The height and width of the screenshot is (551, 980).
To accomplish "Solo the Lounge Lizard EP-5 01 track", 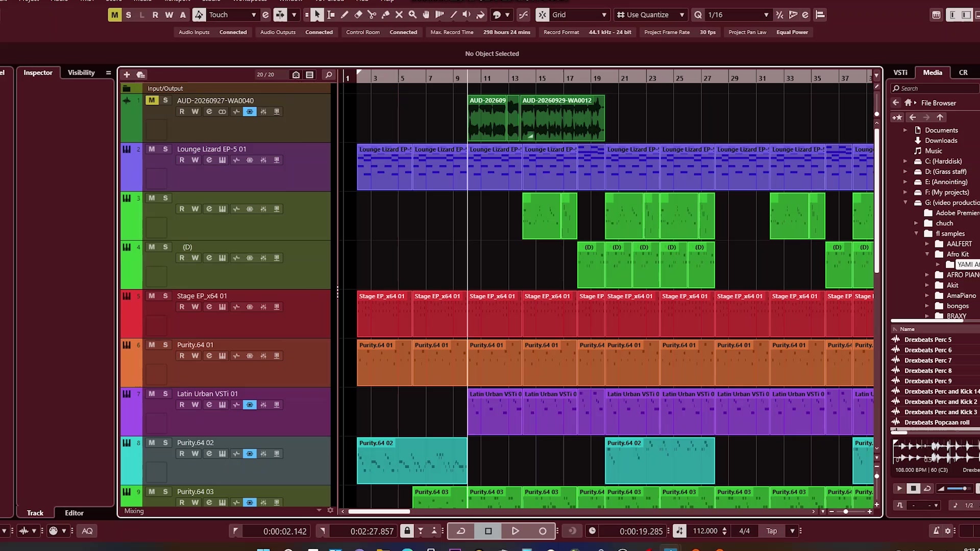I will coord(165,149).
